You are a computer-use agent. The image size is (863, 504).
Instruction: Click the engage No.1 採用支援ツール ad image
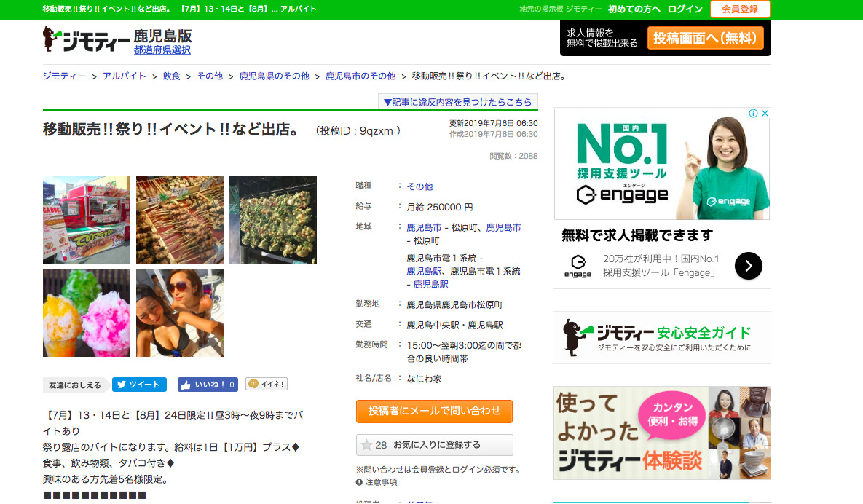point(661,164)
